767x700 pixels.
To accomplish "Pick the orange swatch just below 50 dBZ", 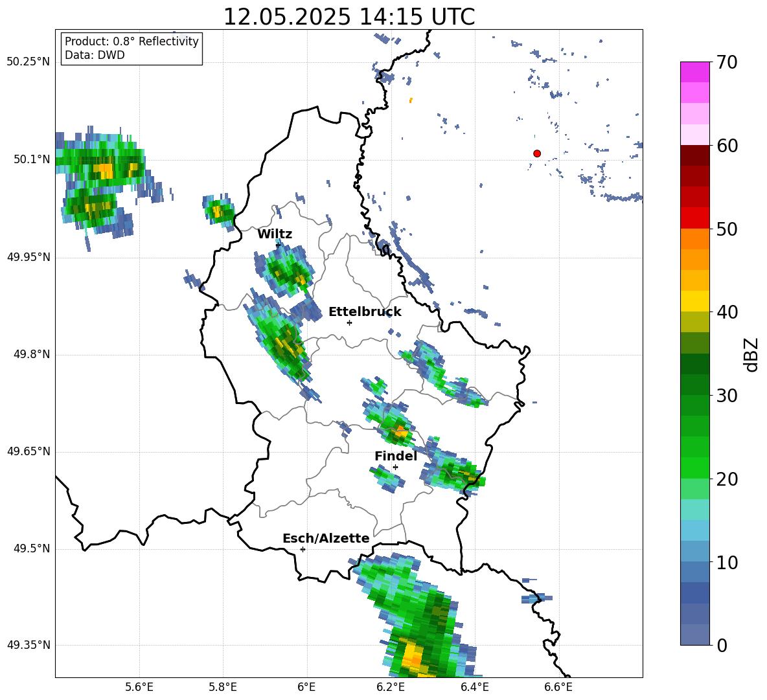I will [x=694, y=238].
